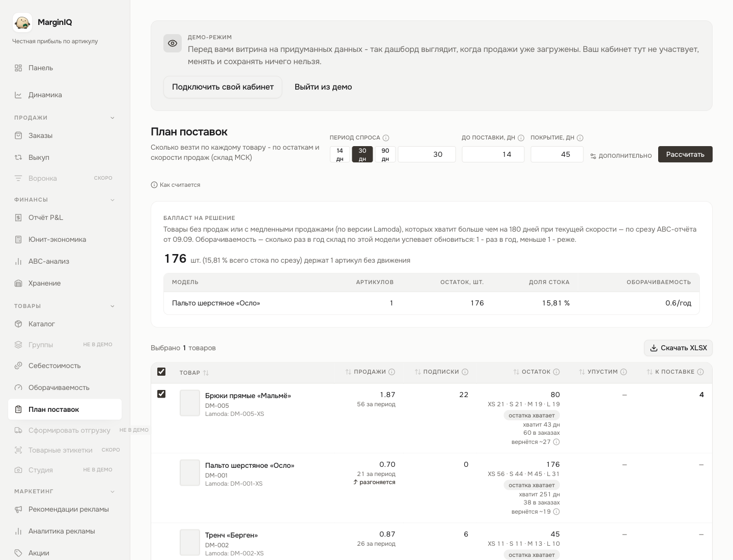Screen dimensions: 733x560
Task: Click the eye icon in demo banner
Action: coord(173,43)
